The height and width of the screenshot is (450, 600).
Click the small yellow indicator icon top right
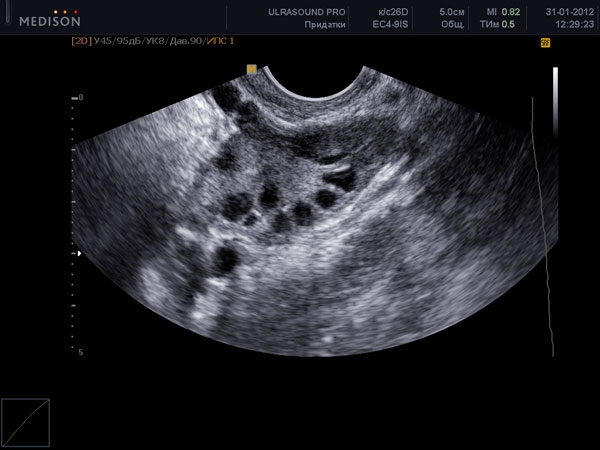(545, 43)
